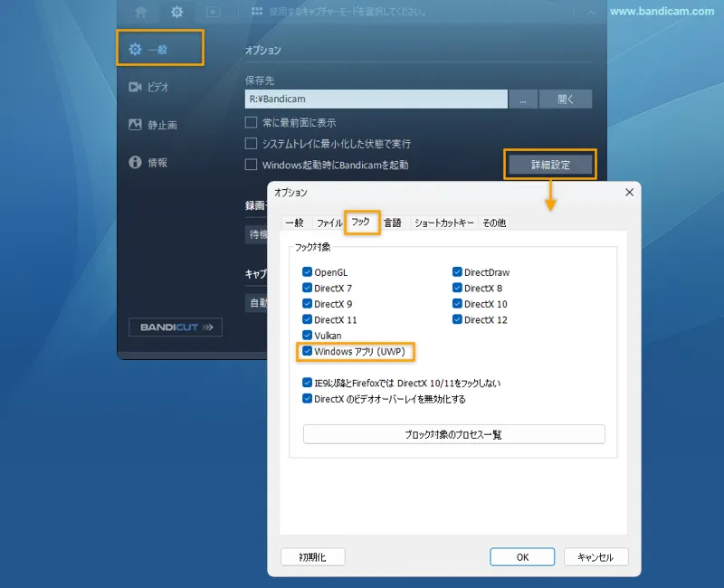The width and height of the screenshot is (724, 588).
Task: Click the R:¥Bandicam save path field
Action: tap(376, 99)
